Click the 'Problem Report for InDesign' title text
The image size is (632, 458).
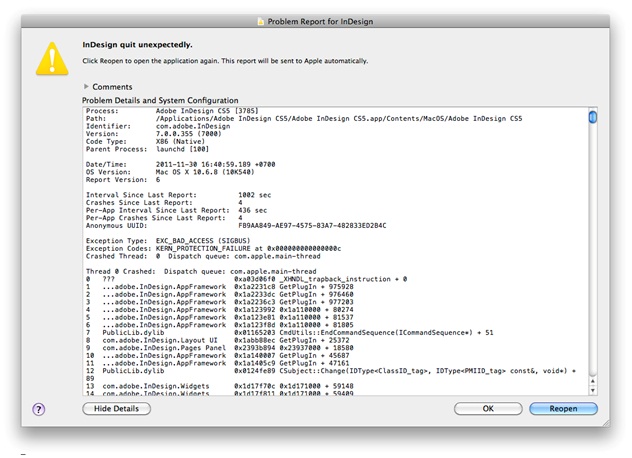coord(322,20)
